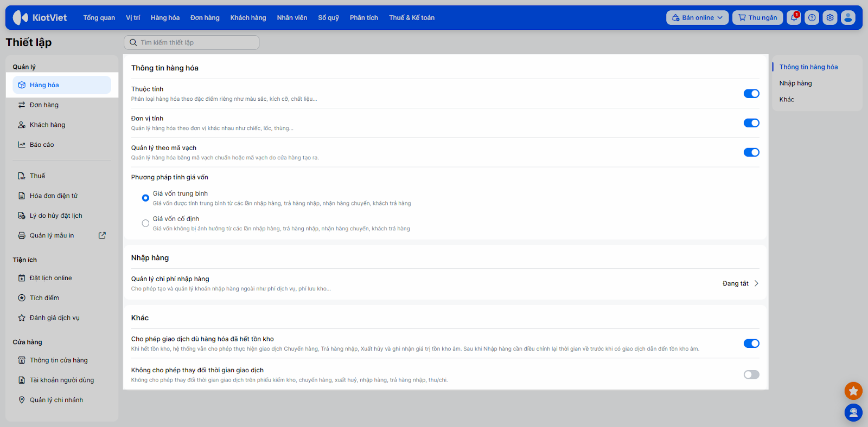Click the Quản lý chi phí nhập hàng title
This screenshot has width=868, height=427.
tap(170, 279)
